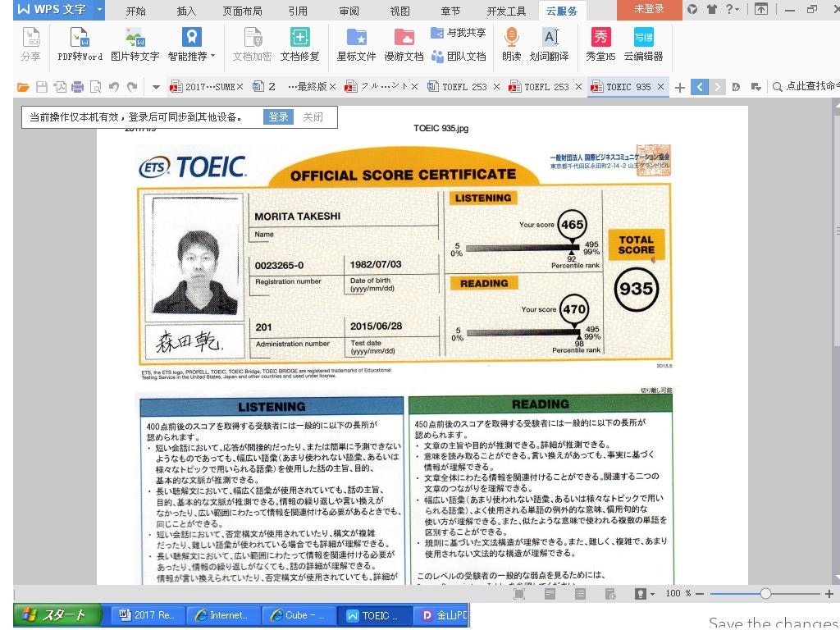The image size is (840, 630).
Task: Click the open folder icon in quick toolbar
Action: 23,87
